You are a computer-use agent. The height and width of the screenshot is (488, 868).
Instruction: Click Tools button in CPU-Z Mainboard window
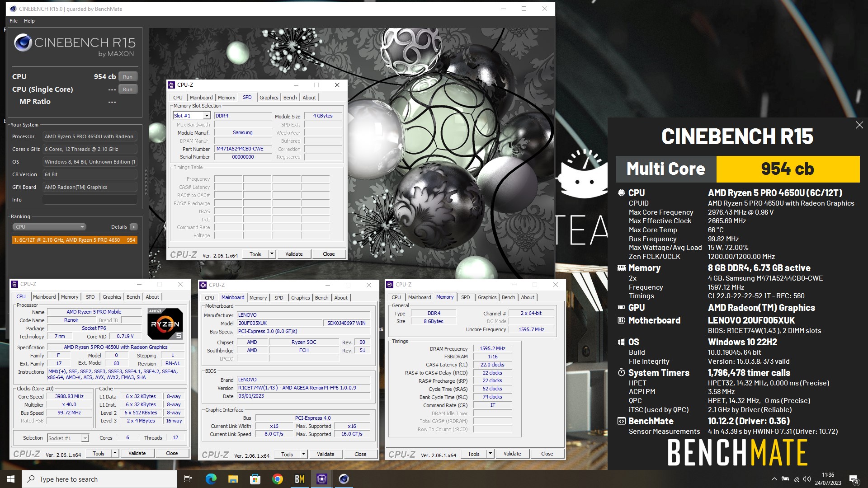point(287,454)
